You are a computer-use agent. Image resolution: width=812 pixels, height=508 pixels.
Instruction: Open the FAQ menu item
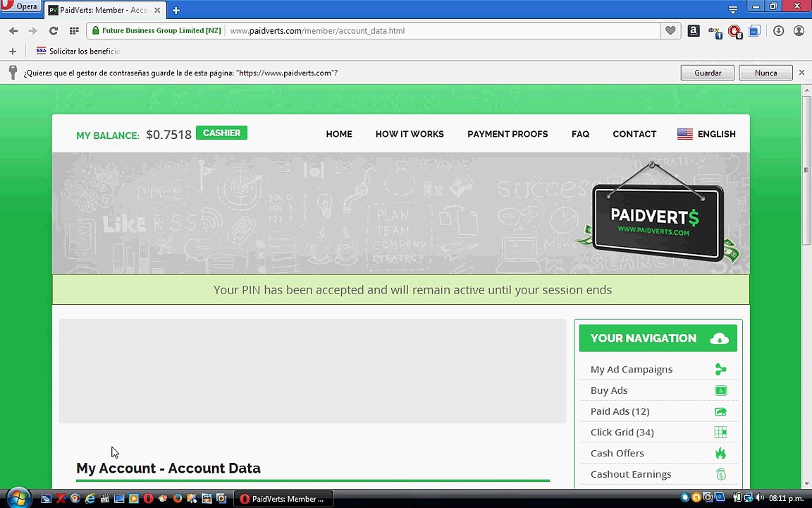click(581, 134)
